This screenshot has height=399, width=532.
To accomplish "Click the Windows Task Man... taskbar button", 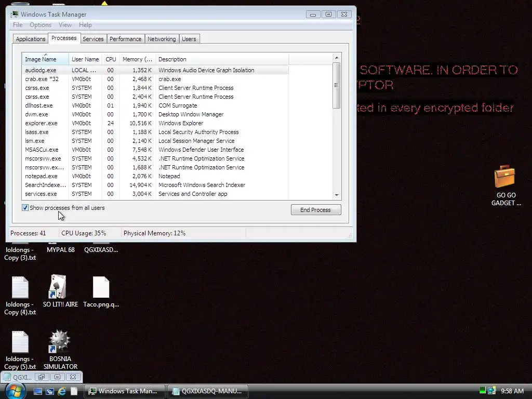I will click(x=124, y=391).
